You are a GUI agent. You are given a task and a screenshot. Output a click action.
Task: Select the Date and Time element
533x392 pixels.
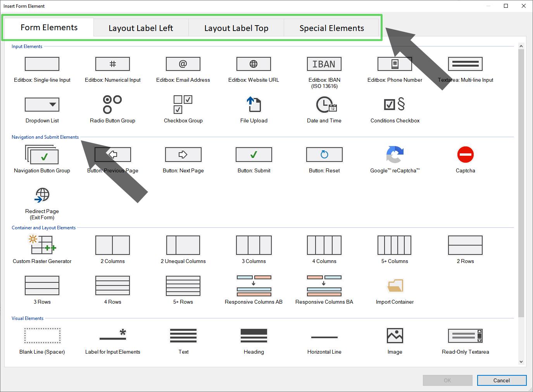point(324,110)
